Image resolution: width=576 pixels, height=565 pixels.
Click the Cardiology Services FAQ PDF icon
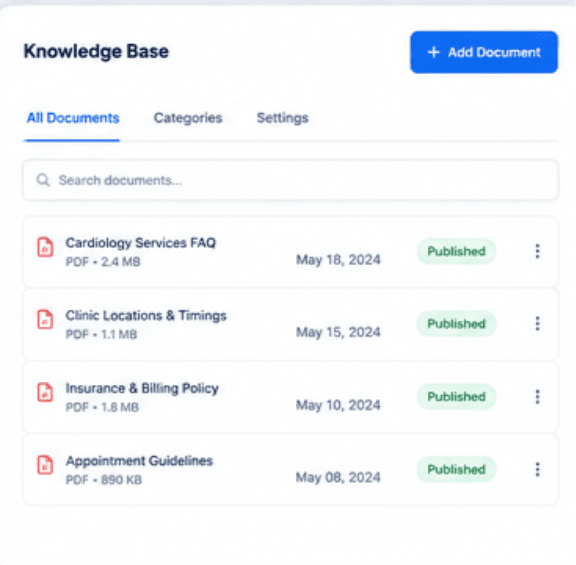click(x=45, y=247)
